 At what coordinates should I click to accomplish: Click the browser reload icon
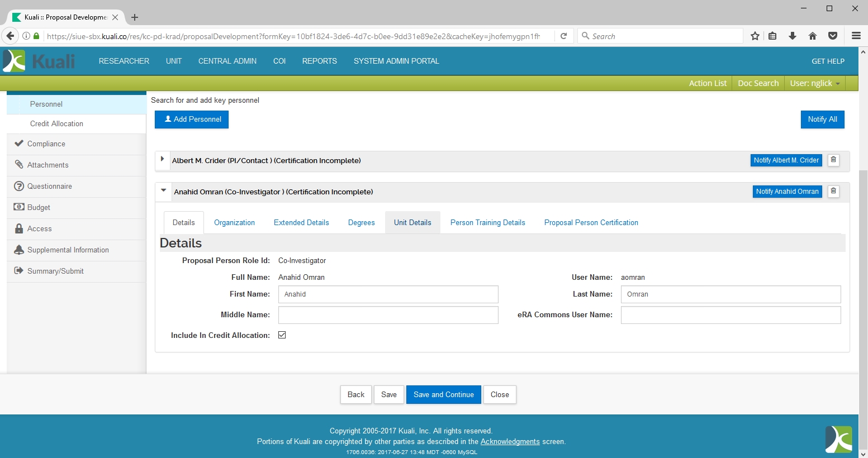tap(564, 36)
